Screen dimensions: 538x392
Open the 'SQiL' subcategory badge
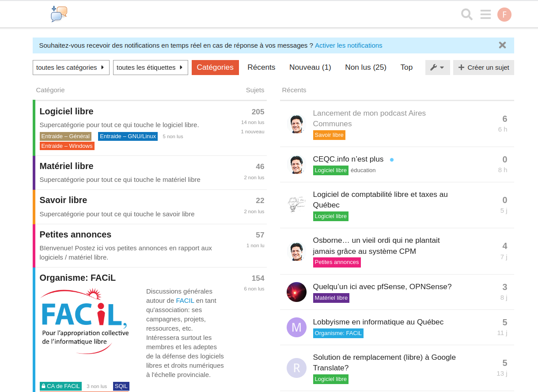121,386
